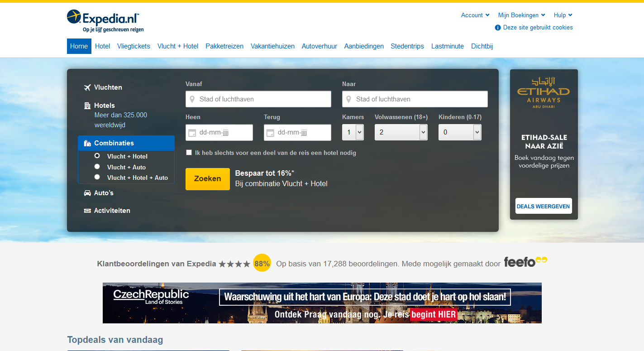Click the suitcase icon next to Combinaties
Image resolution: width=644 pixels, height=351 pixels.
87,143
